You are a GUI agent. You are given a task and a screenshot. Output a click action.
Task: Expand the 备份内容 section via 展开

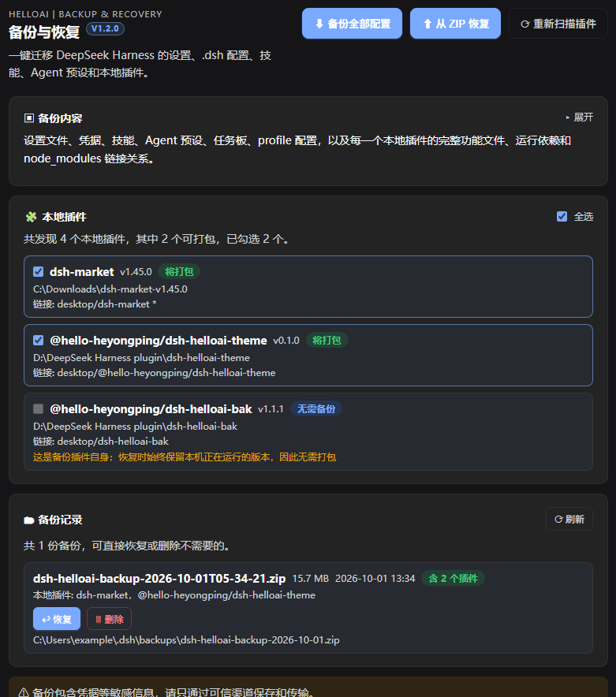tap(579, 117)
